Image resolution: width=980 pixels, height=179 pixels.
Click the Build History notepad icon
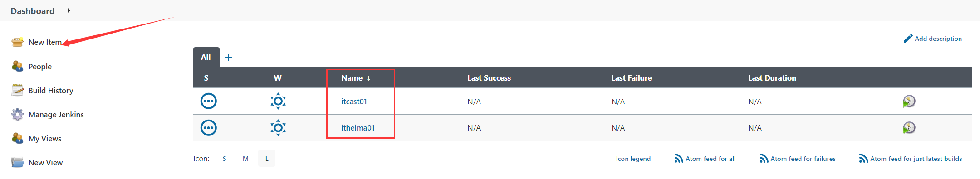click(x=17, y=90)
